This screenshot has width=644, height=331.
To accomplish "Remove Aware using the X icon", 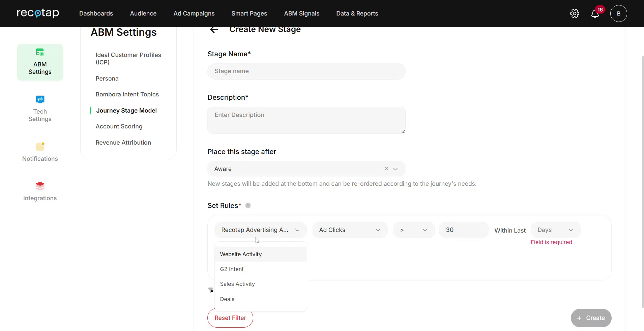I will coord(386,169).
